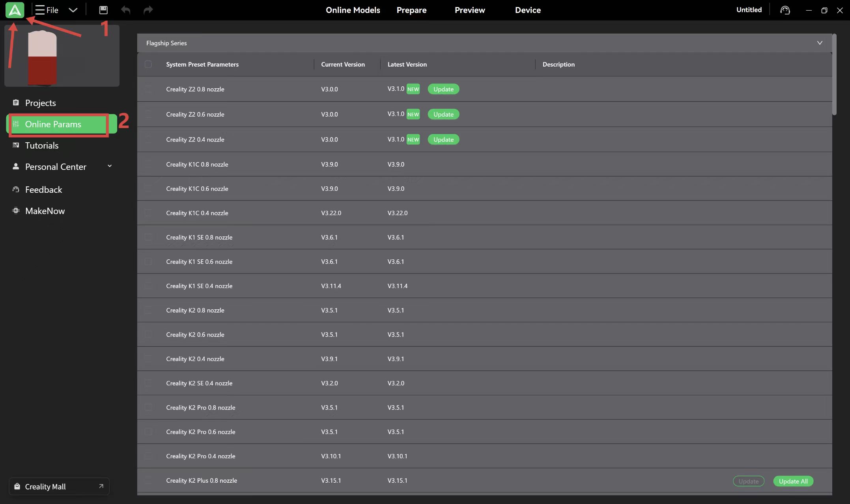The height and width of the screenshot is (504, 850).
Task: Click the NEW badge on Z2 0.6 nozzle row
Action: 413,114
